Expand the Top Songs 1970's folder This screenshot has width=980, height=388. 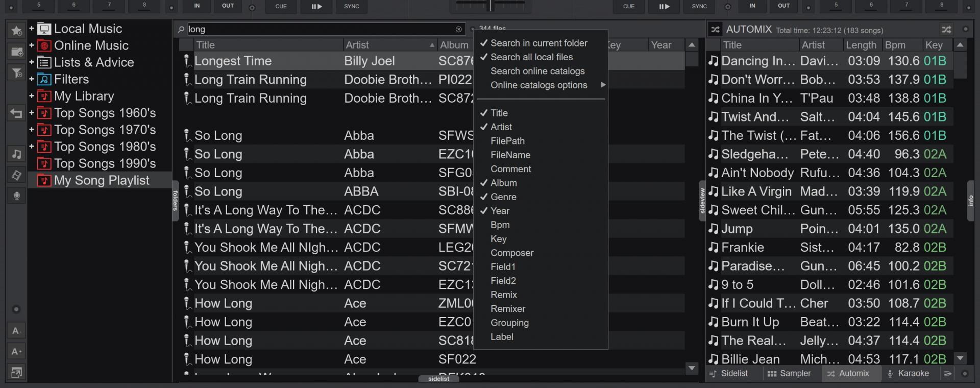coord(32,130)
